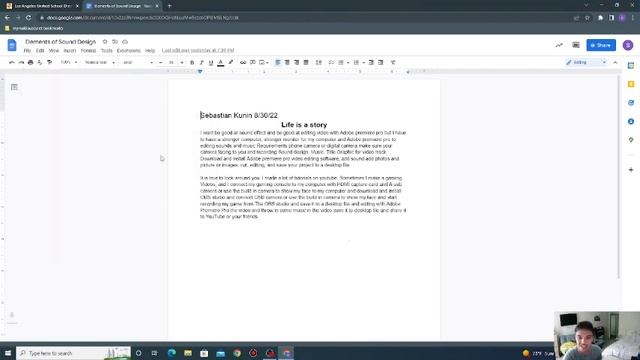The width and height of the screenshot is (640, 360).
Task: Open the Help menu
Action: 150,51
